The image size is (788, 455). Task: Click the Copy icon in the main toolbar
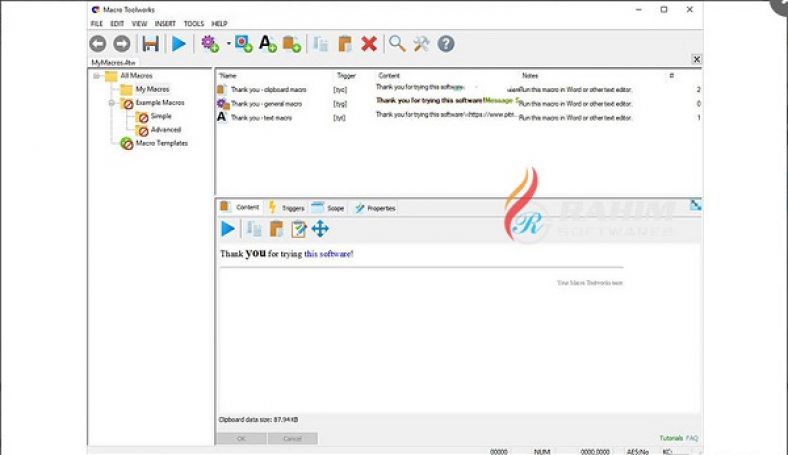(320, 44)
